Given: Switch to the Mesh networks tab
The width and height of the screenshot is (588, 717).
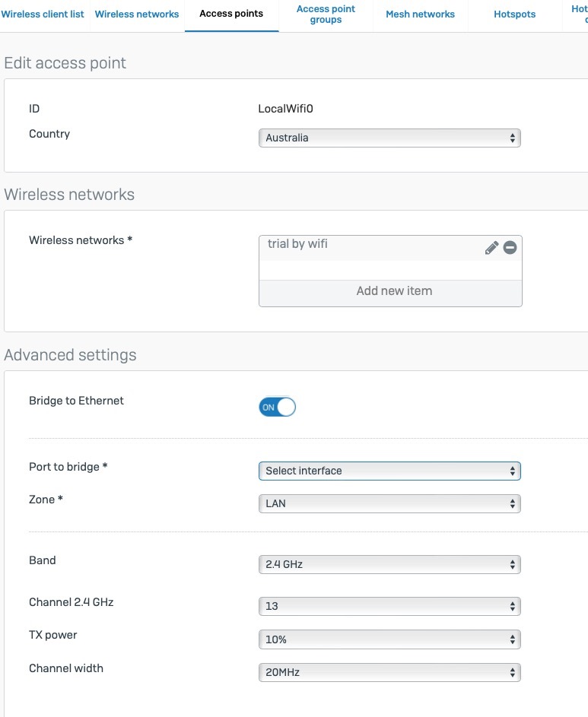Looking at the screenshot, I should [x=420, y=14].
